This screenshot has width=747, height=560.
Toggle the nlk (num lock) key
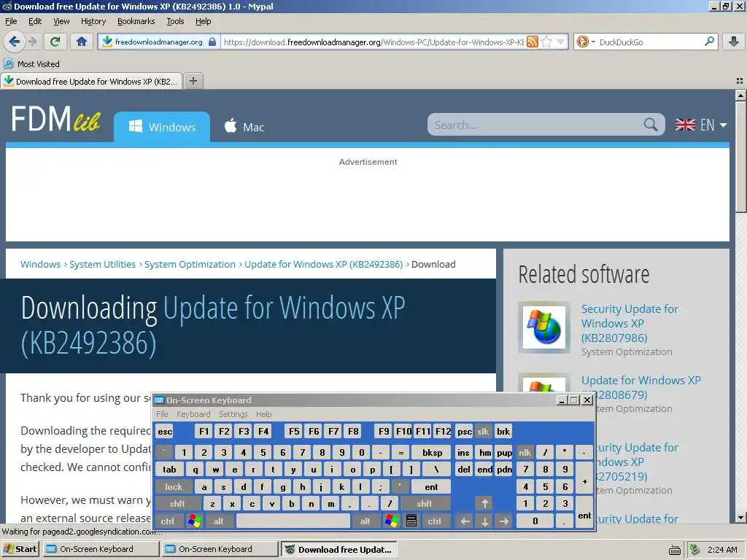click(x=525, y=452)
